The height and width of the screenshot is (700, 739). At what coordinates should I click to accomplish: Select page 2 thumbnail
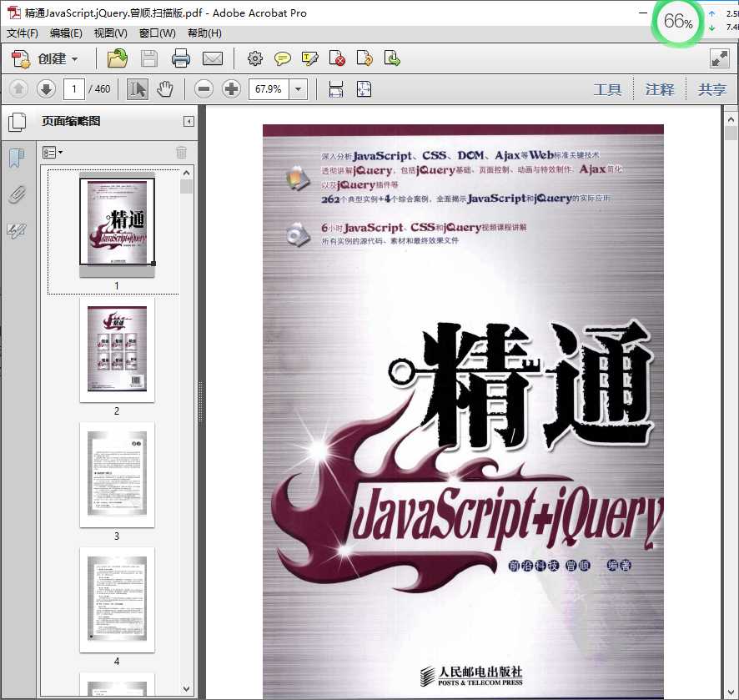[x=117, y=350]
